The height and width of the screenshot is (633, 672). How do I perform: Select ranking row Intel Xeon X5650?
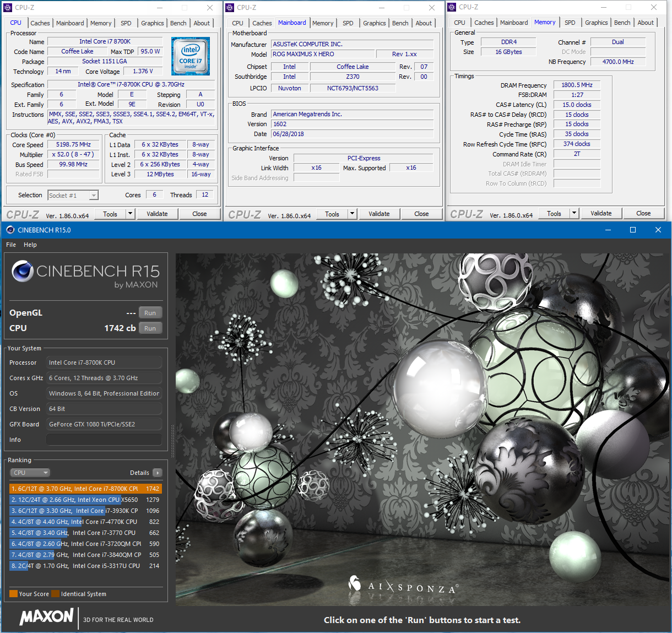point(85,500)
